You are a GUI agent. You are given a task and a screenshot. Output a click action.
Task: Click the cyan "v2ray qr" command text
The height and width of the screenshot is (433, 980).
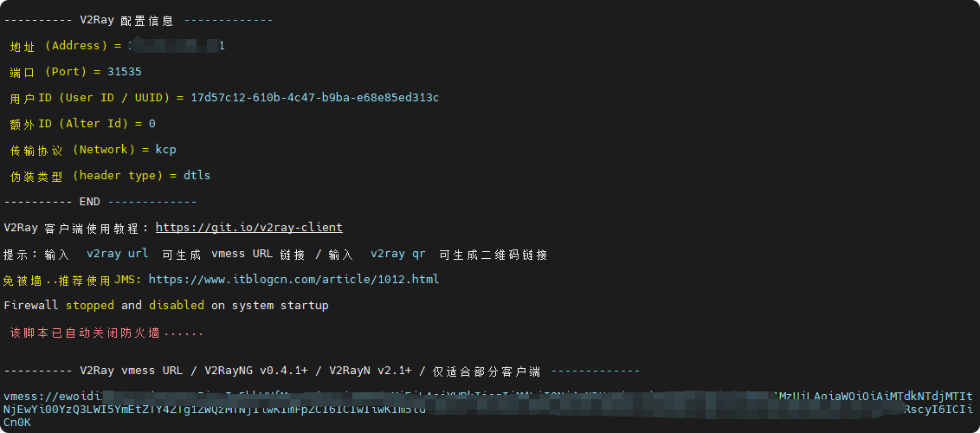pos(397,255)
